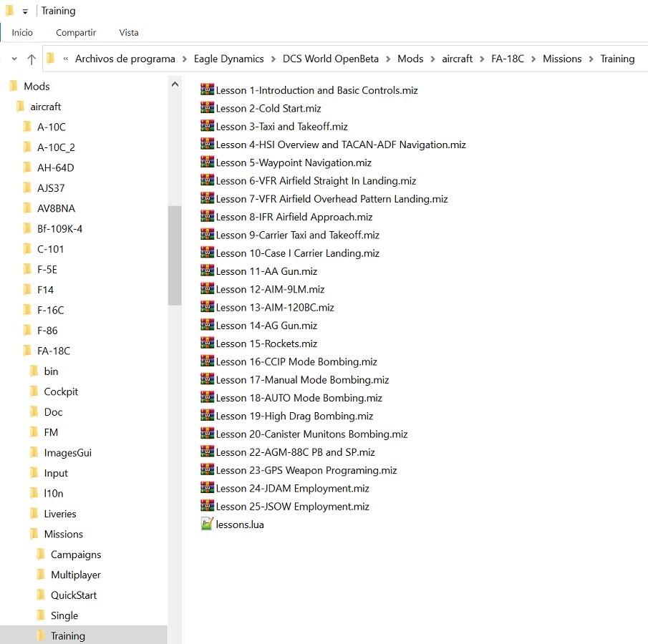This screenshot has height=644, width=648.
Task: Select Lesson 3-Taxi and Takeoff file icon
Action: point(207,125)
